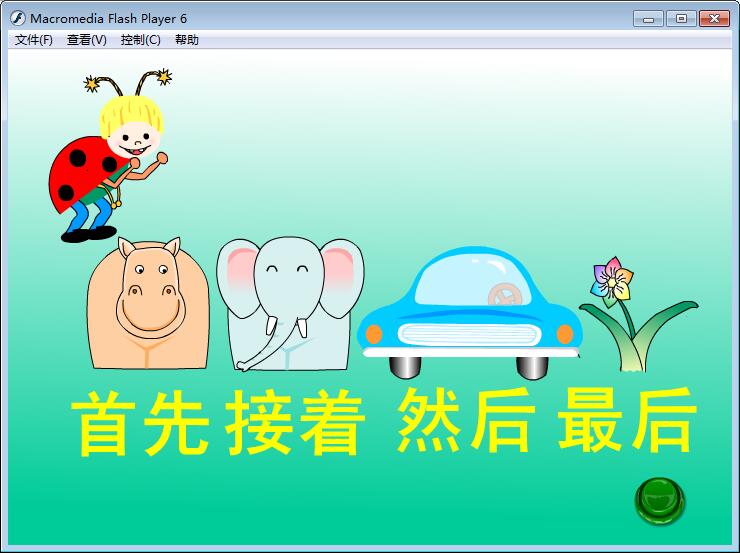Click the green round button
This screenshot has width=740, height=553.
tap(660, 501)
